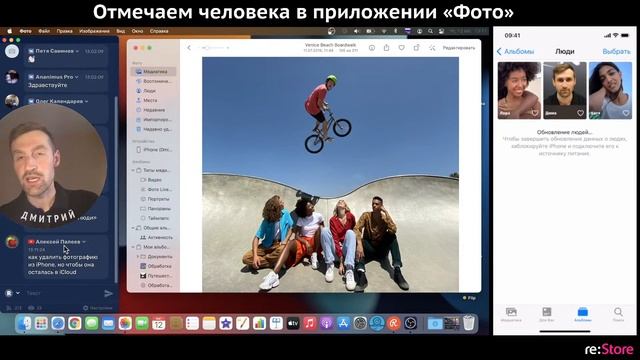Click the auto-enhance magic wand icon
The image size is (640, 360).
tap(432, 48)
